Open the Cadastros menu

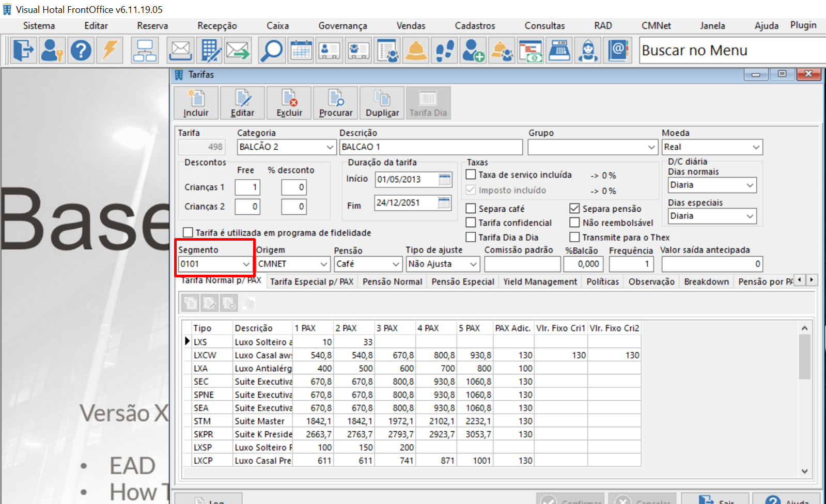point(475,26)
